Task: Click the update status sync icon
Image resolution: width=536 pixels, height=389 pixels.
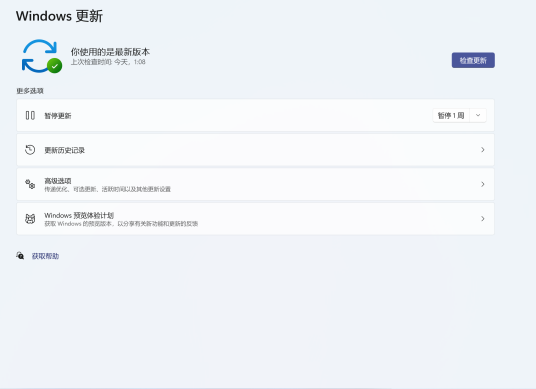Action: pyautogui.click(x=42, y=56)
